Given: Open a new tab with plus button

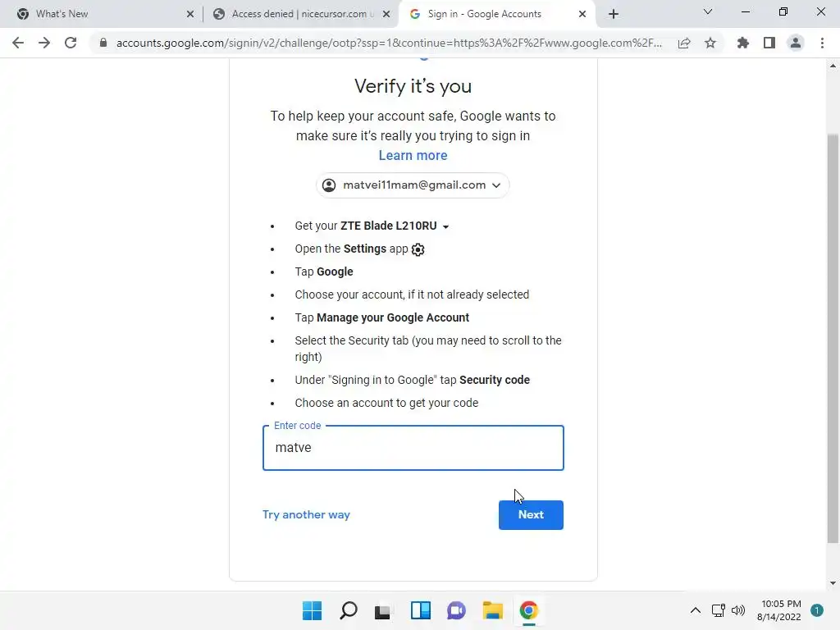Looking at the screenshot, I should coord(614,14).
